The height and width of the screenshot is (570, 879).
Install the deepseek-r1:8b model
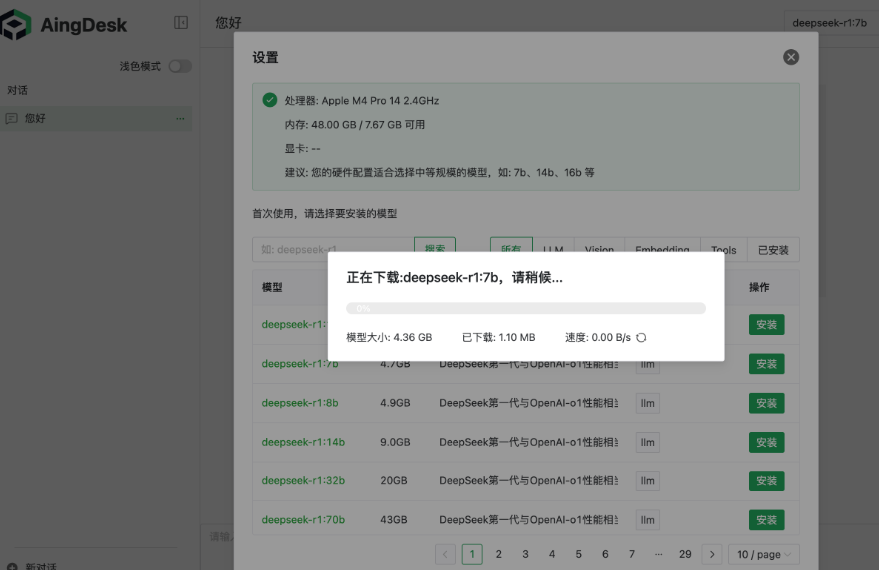[x=766, y=403]
